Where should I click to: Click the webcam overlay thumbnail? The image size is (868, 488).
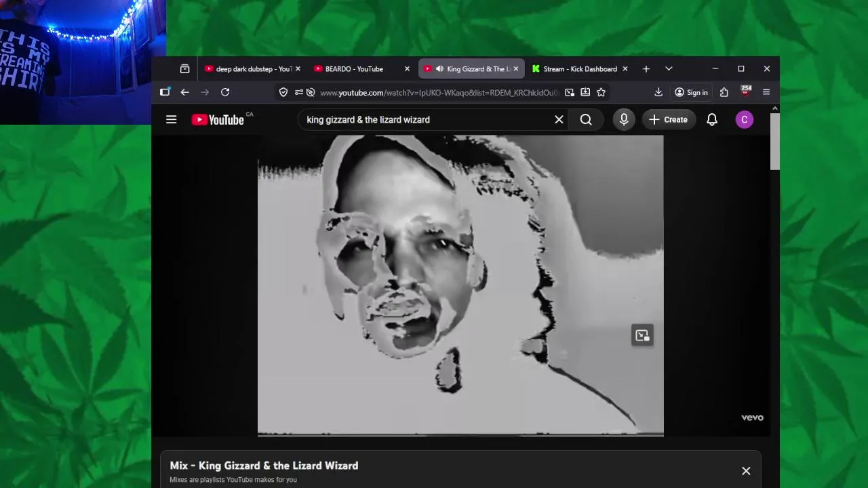click(83, 62)
